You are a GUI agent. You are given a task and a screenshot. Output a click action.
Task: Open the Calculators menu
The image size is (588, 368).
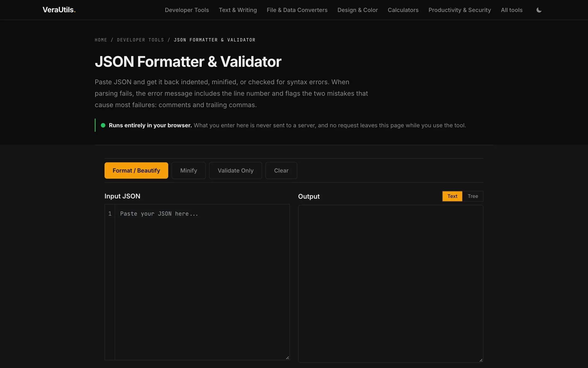(x=403, y=10)
